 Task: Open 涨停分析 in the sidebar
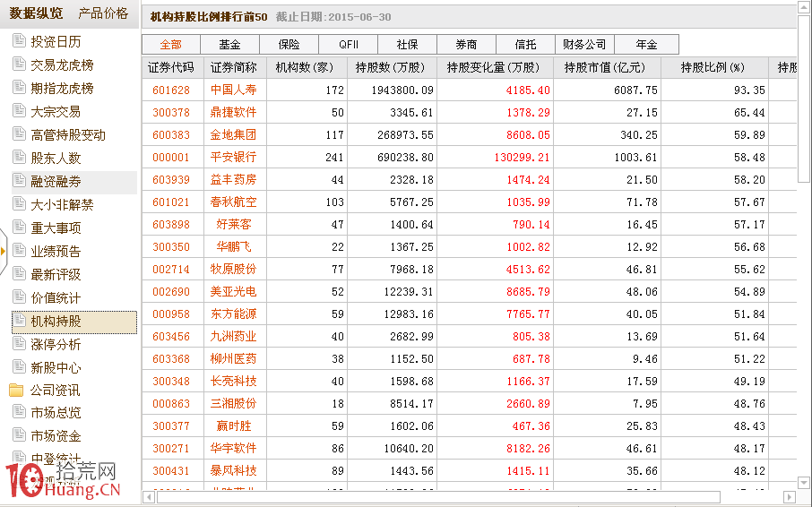coord(56,345)
